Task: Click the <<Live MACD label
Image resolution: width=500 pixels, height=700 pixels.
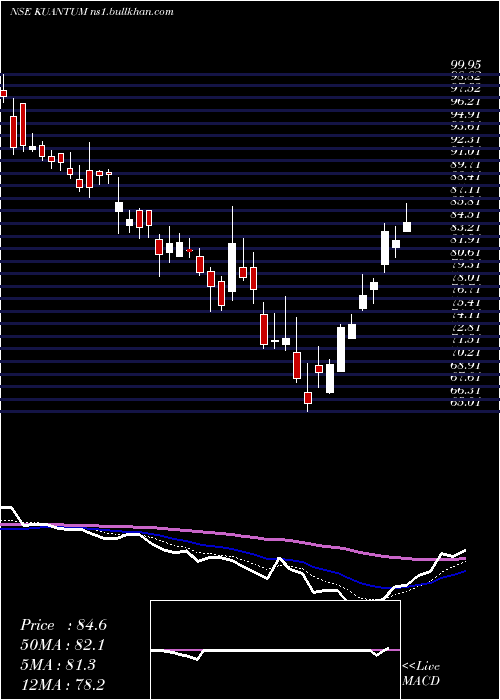Action: 421,674
